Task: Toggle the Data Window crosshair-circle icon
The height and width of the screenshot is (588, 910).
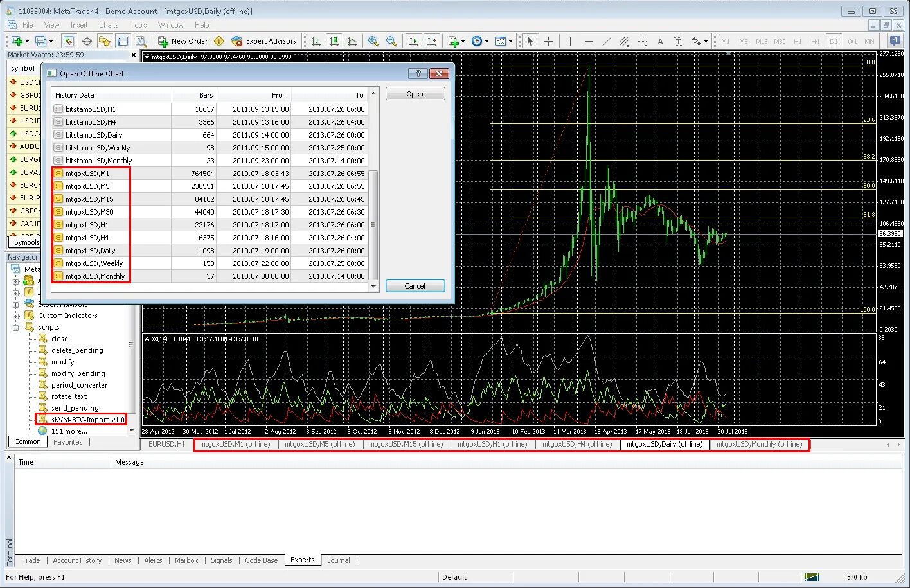Action: point(87,41)
